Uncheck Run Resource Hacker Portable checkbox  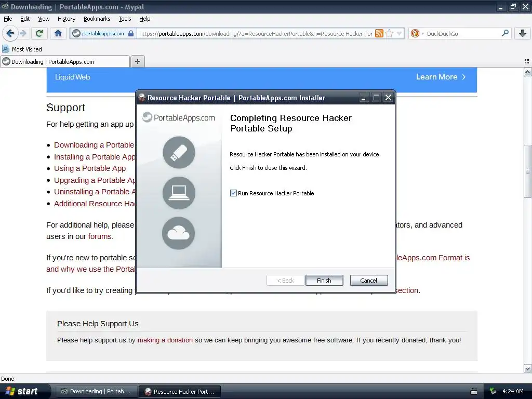pyautogui.click(x=233, y=193)
